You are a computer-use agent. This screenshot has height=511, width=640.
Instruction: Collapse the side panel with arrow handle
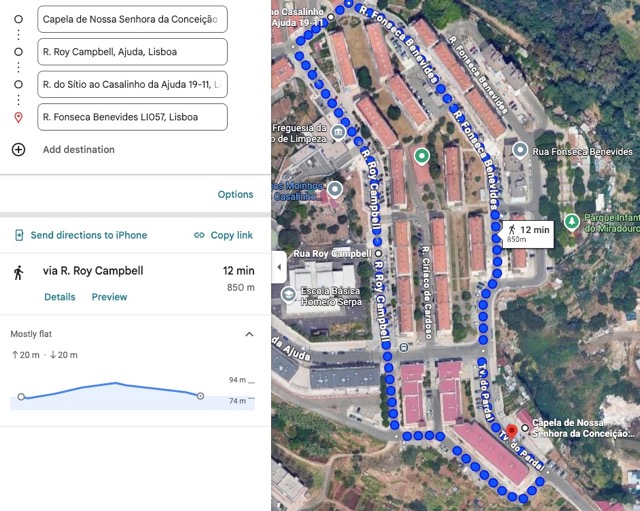coord(278,268)
